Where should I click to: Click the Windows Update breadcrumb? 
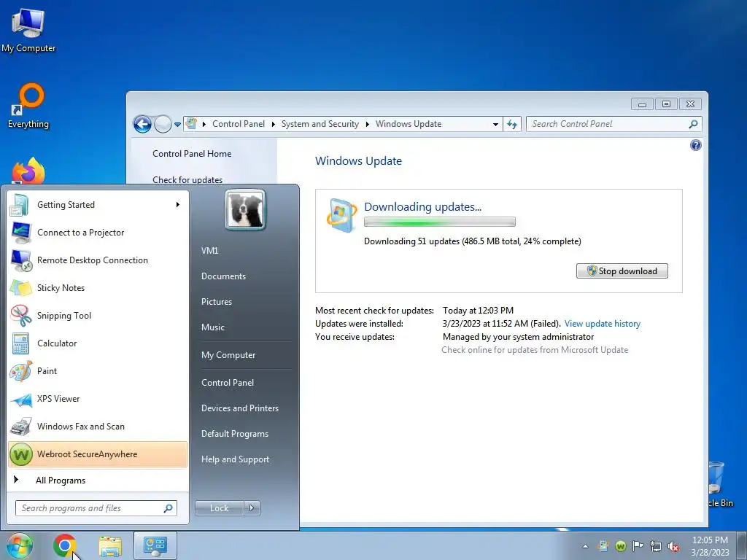pos(409,124)
